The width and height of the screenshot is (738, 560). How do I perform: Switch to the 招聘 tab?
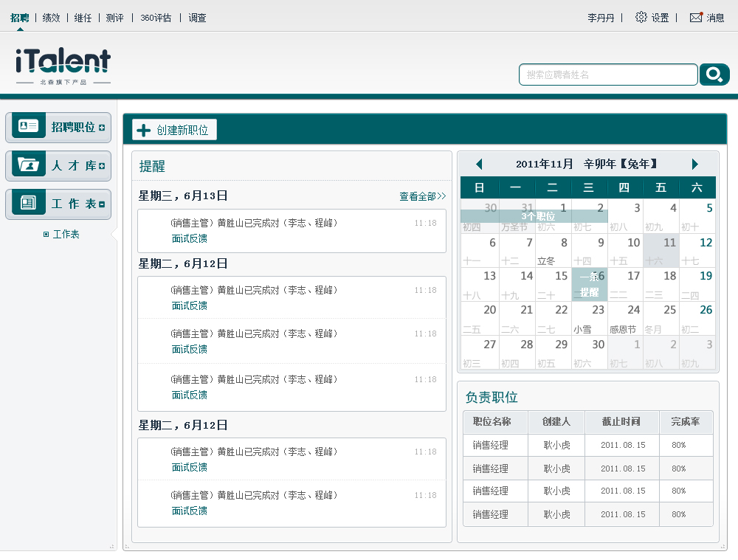click(x=20, y=18)
